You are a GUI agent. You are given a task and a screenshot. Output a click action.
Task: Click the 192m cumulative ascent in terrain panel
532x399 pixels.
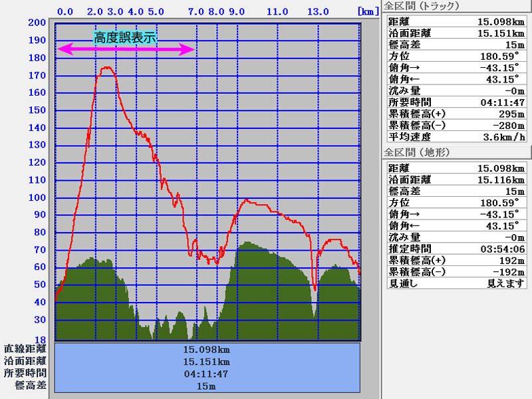click(x=512, y=260)
